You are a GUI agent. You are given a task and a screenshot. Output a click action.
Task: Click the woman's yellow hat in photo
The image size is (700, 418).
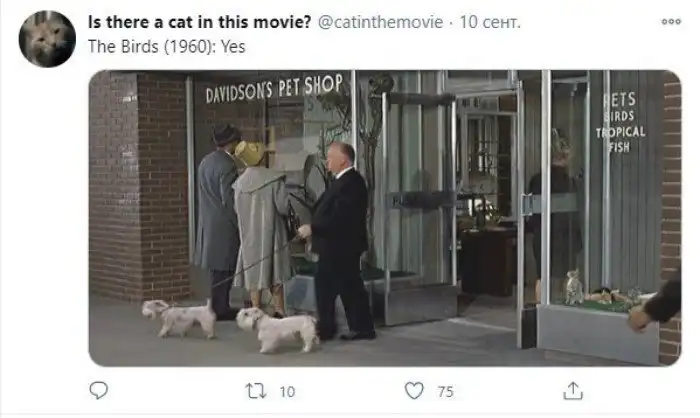[x=249, y=153]
